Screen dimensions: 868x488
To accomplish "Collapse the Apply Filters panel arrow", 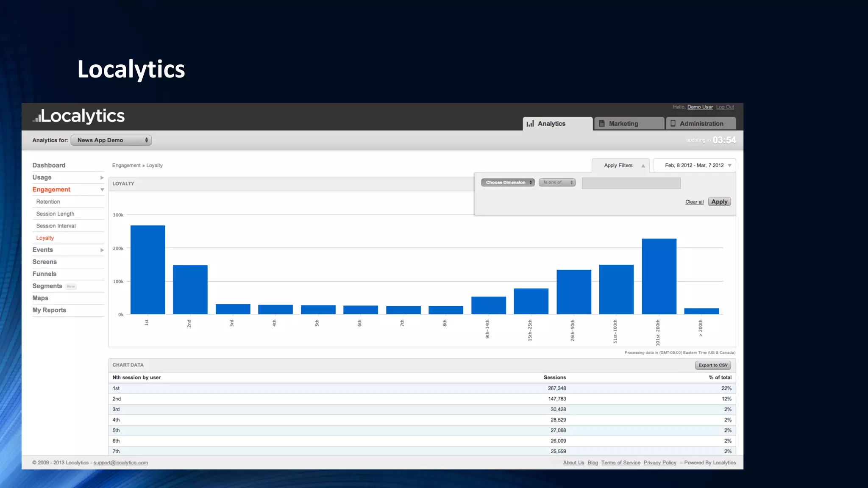I will [x=643, y=166].
